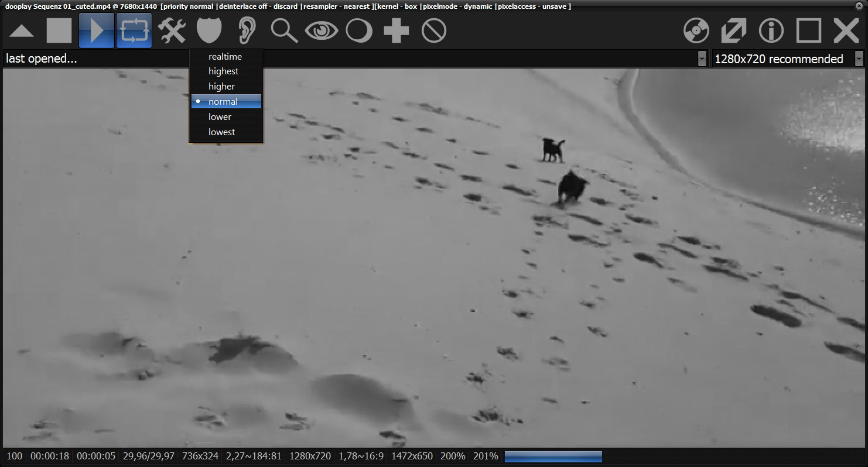
Task: Open the ear audio settings icon
Action: point(247,31)
